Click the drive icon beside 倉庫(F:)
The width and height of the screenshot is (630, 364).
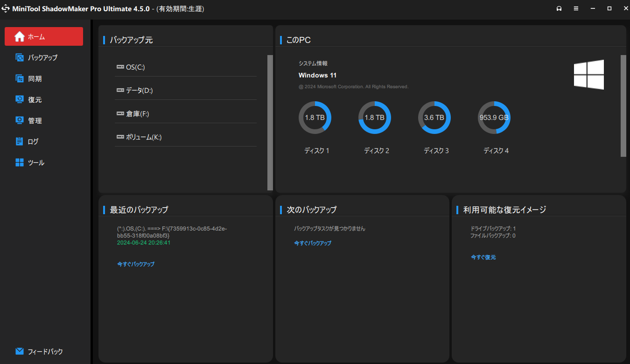pyautogui.click(x=120, y=113)
